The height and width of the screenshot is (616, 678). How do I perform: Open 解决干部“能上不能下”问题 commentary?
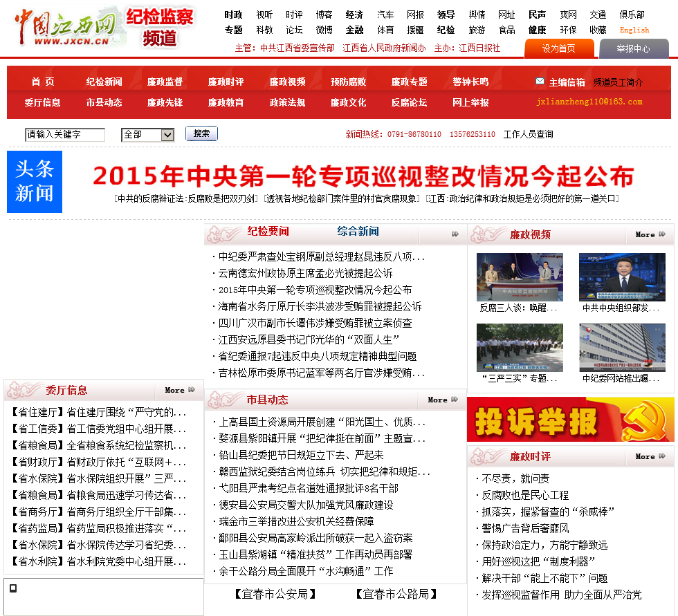(544, 579)
